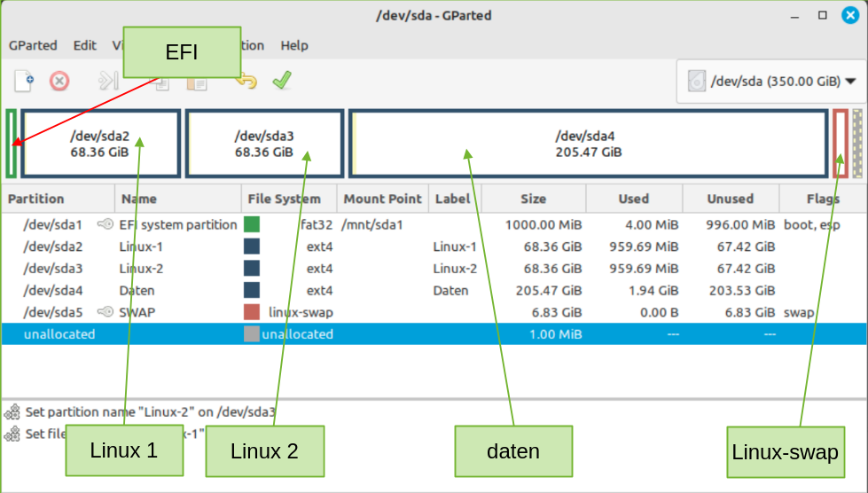Sort by the Flags column header
This screenshot has width=868, height=493.
pyautogui.click(x=823, y=199)
